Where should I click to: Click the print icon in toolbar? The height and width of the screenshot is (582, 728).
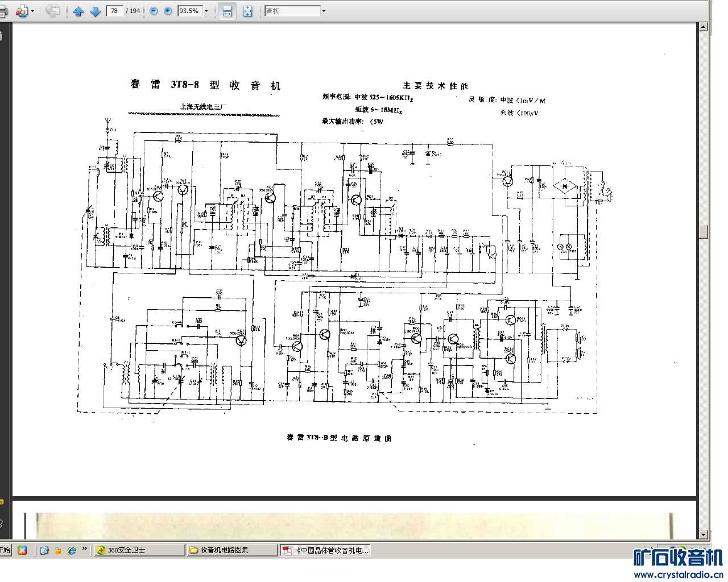point(2,11)
